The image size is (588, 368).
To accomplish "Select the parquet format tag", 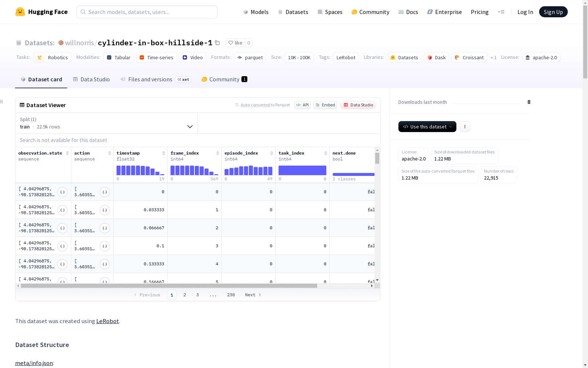I will point(250,57).
